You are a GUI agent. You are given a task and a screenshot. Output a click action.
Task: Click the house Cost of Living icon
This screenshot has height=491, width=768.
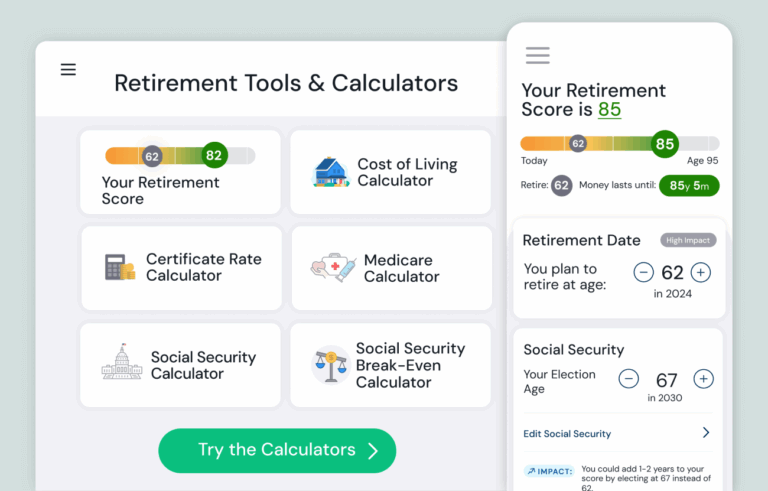(x=330, y=172)
